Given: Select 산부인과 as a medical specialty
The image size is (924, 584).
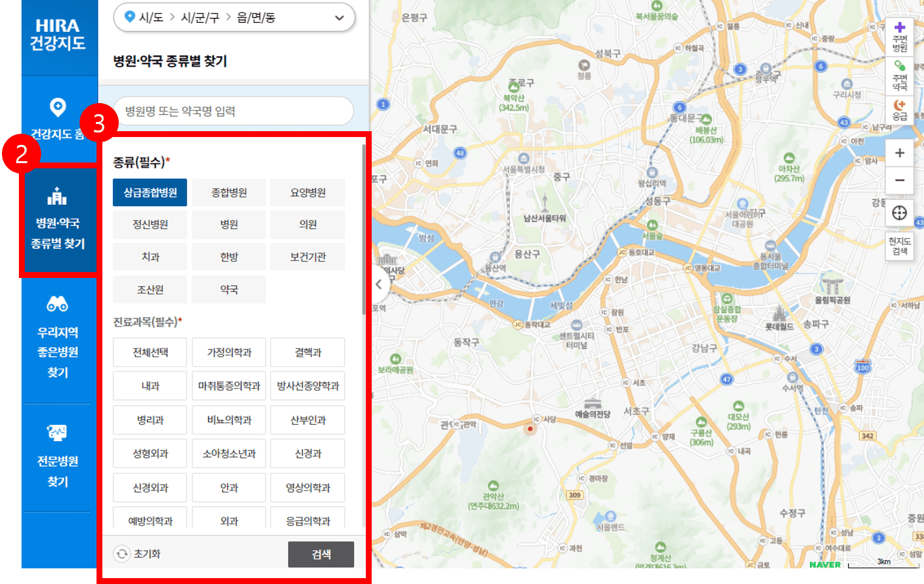Looking at the screenshot, I should tap(308, 420).
